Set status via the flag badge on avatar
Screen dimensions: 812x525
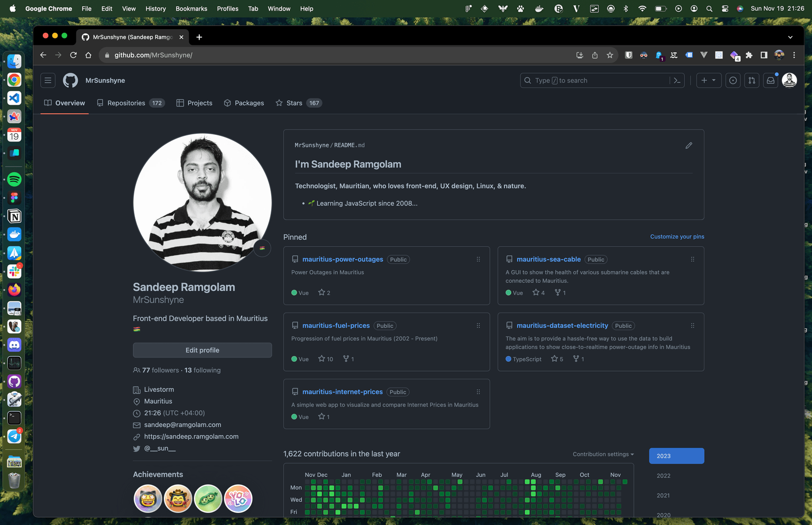point(262,248)
